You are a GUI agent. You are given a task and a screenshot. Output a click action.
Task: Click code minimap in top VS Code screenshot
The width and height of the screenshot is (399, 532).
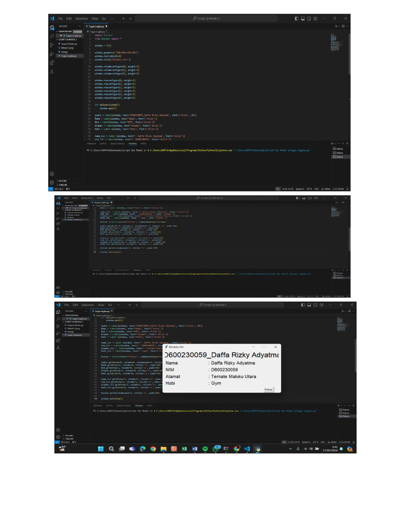click(x=337, y=42)
